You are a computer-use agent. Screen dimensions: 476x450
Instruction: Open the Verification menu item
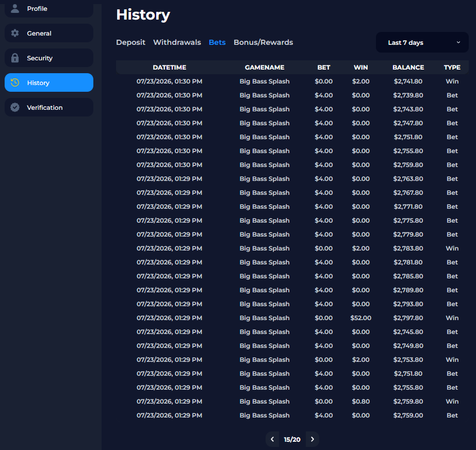[x=49, y=107]
